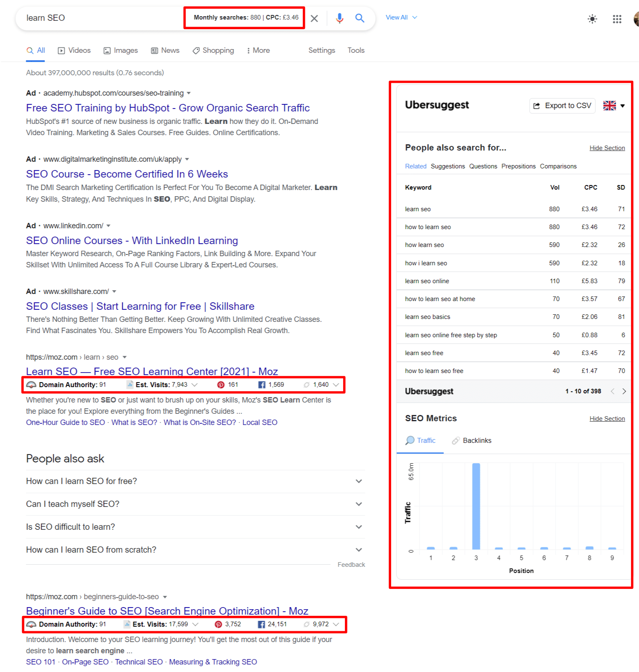Select the Questions keywords tab

coord(483,166)
